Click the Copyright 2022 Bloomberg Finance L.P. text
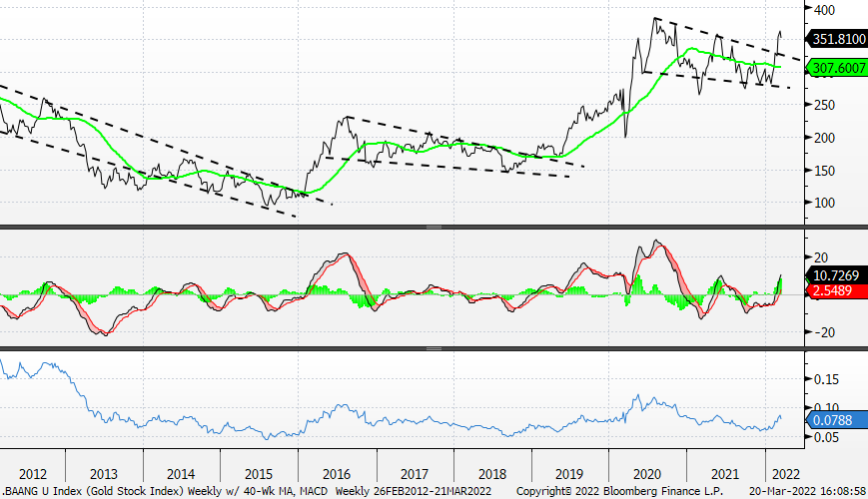The height and width of the screenshot is (499, 868). tap(619, 491)
